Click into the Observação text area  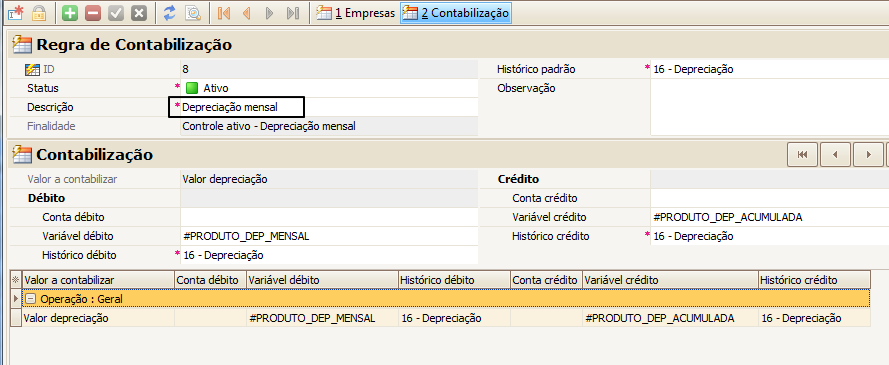[770, 107]
